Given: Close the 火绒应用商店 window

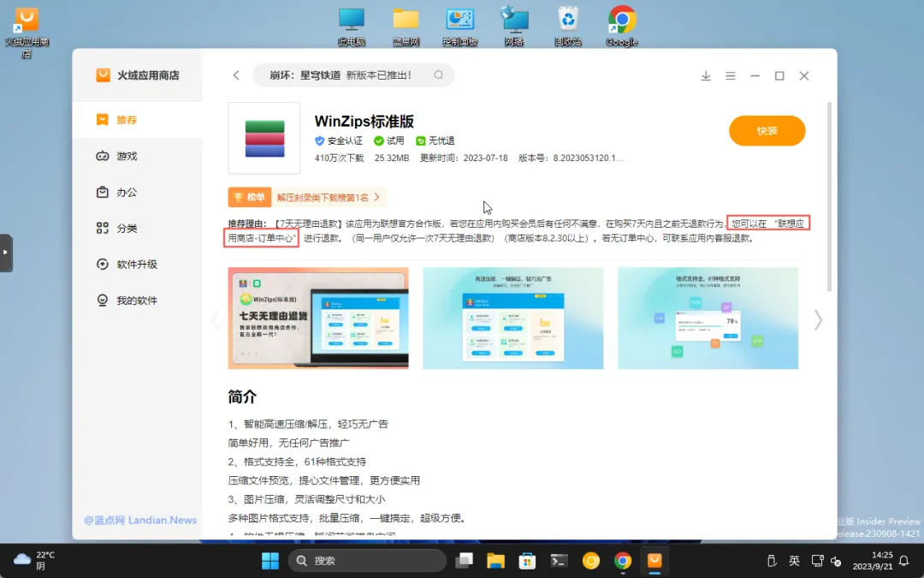Looking at the screenshot, I should pos(803,75).
